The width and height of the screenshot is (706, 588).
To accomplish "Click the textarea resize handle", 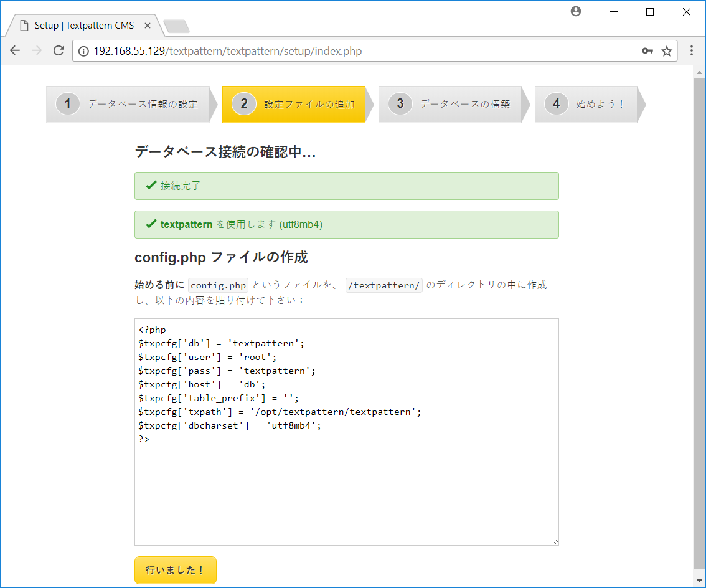I will click(555, 541).
